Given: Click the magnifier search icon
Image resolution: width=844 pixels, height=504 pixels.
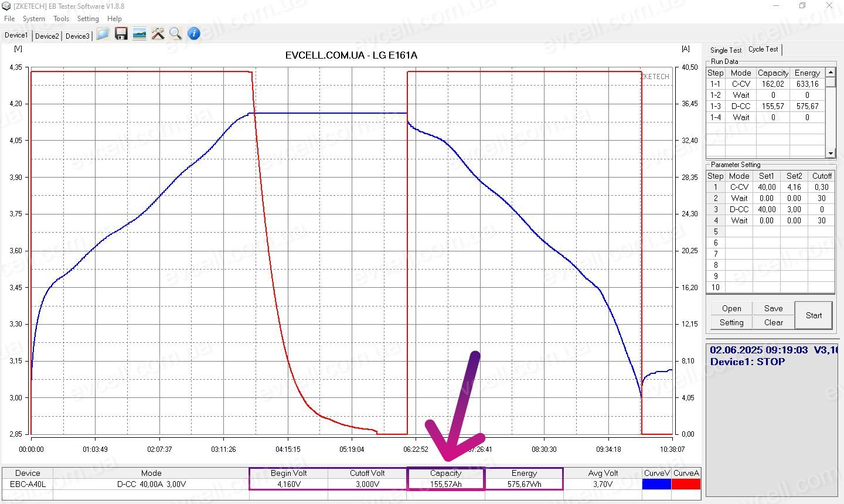Looking at the screenshot, I should (x=176, y=34).
